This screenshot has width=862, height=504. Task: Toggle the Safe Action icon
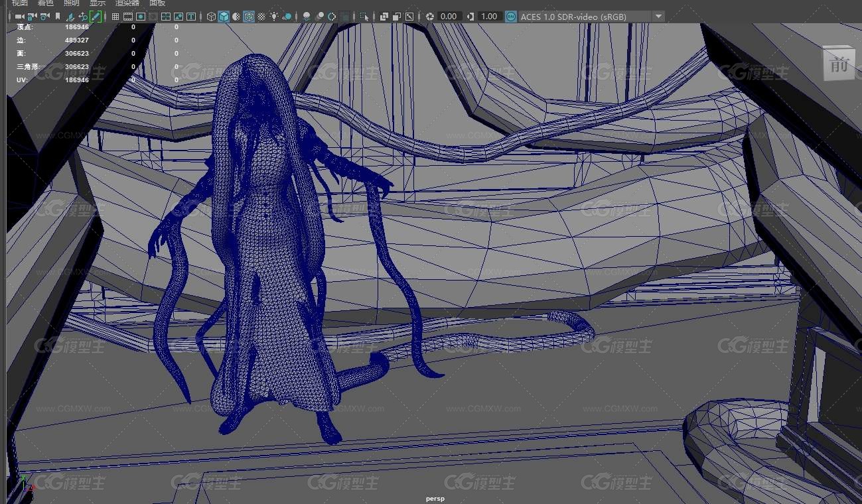179,17
